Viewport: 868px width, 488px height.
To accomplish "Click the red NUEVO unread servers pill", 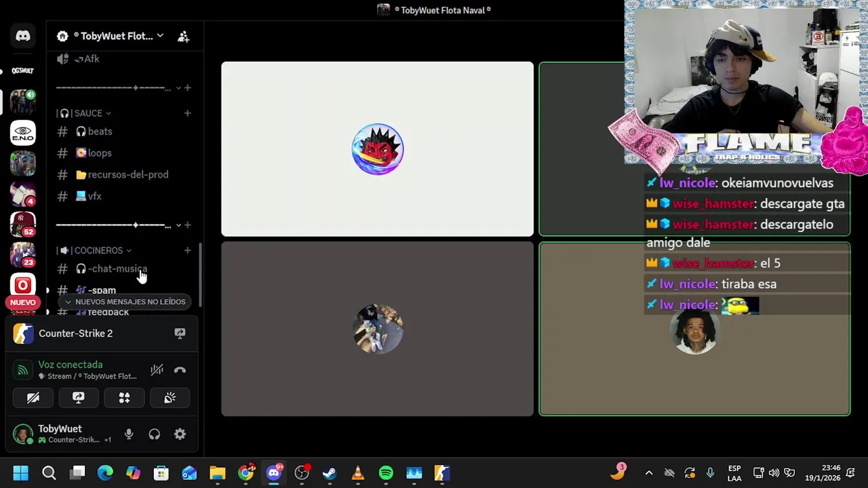I will [x=22, y=302].
